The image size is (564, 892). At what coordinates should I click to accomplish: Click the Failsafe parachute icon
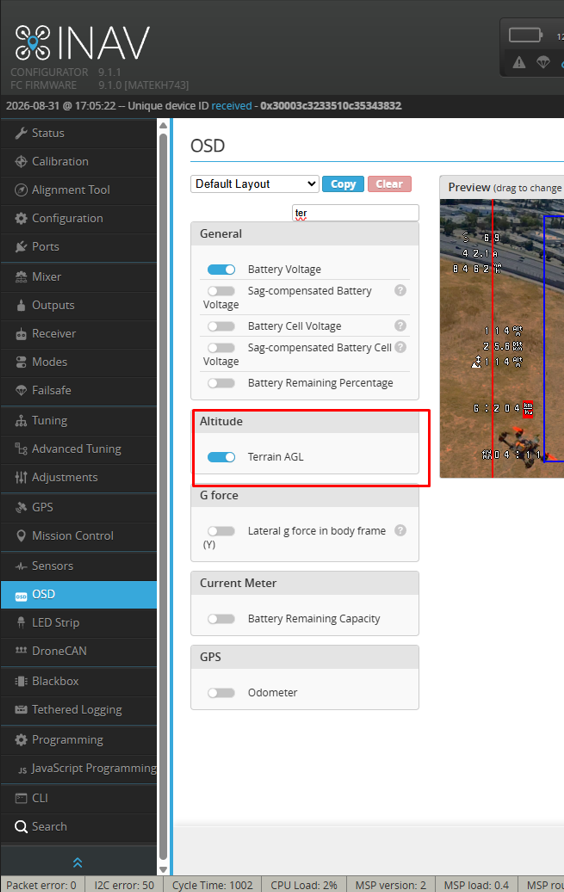click(x=21, y=391)
